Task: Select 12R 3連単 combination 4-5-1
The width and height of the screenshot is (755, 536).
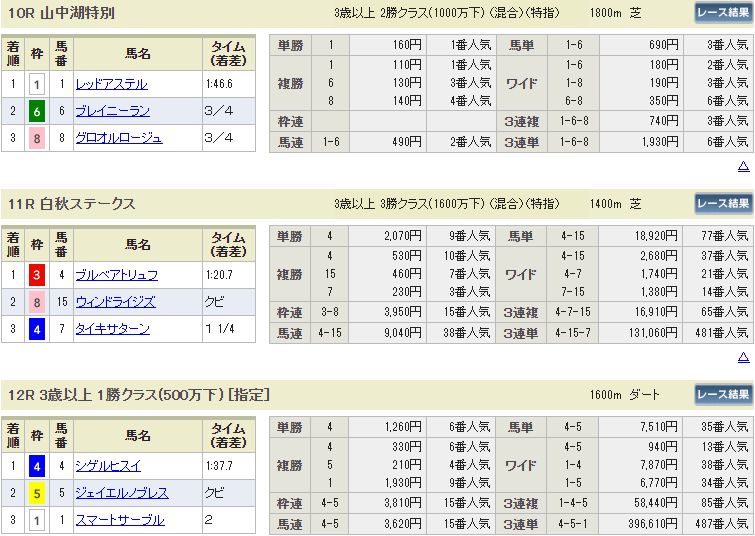Action: pos(573,523)
